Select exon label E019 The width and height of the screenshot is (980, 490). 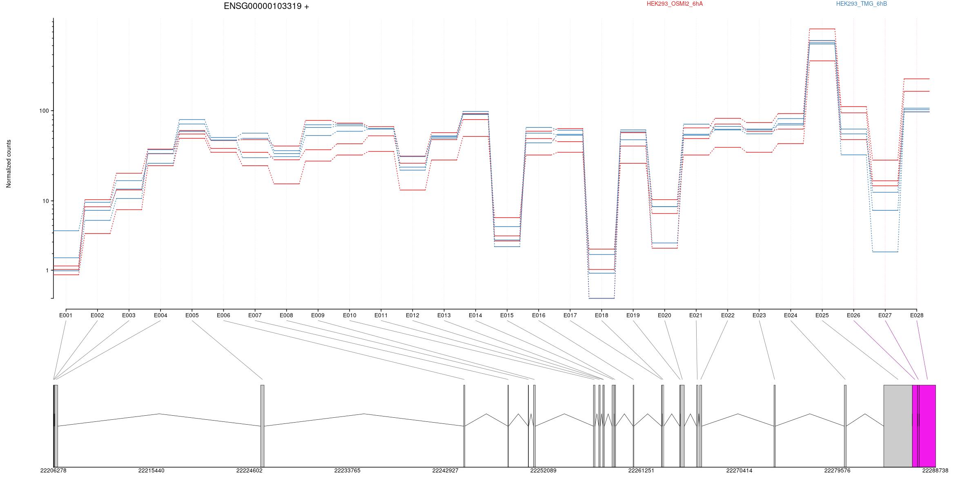click(633, 315)
